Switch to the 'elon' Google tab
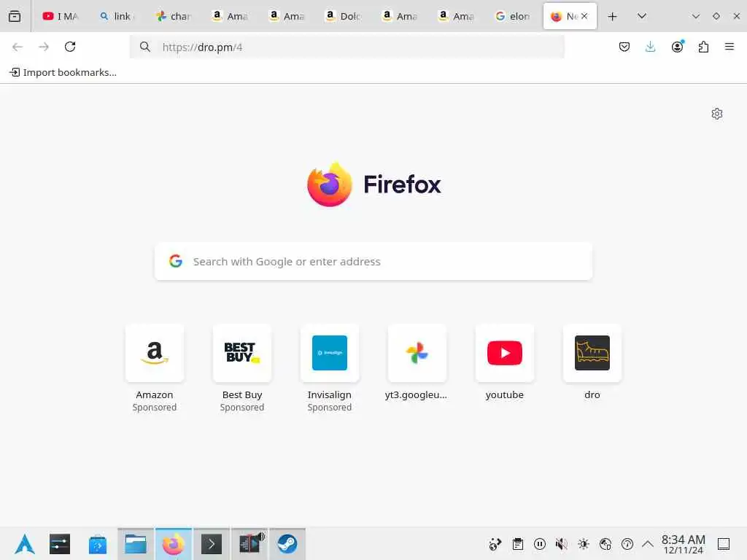This screenshot has width=747, height=560. tap(513, 16)
